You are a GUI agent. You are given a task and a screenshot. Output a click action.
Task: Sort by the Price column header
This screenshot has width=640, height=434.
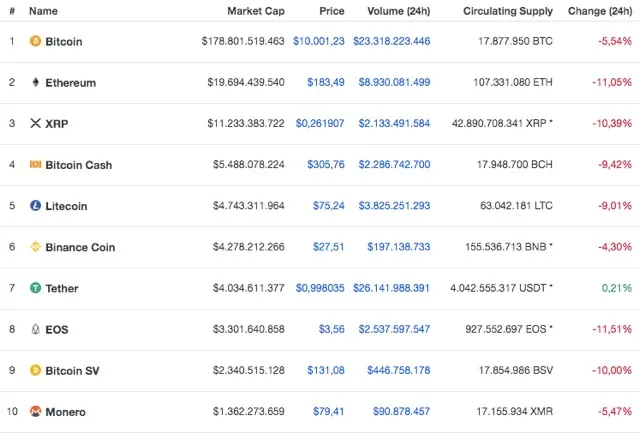point(332,11)
